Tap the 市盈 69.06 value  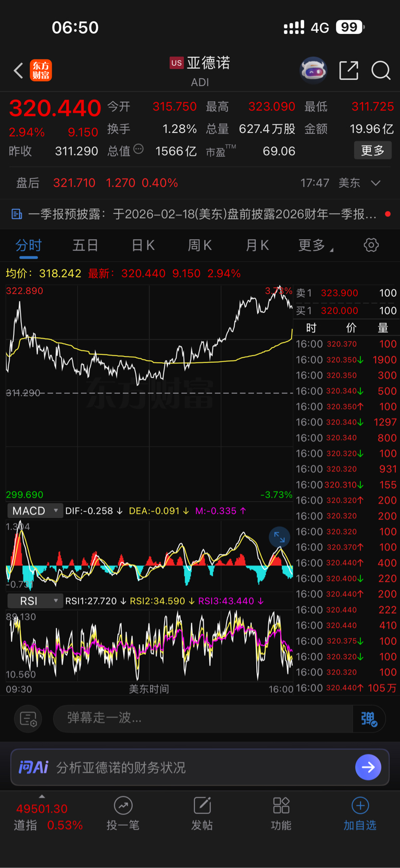pyautogui.click(x=279, y=151)
